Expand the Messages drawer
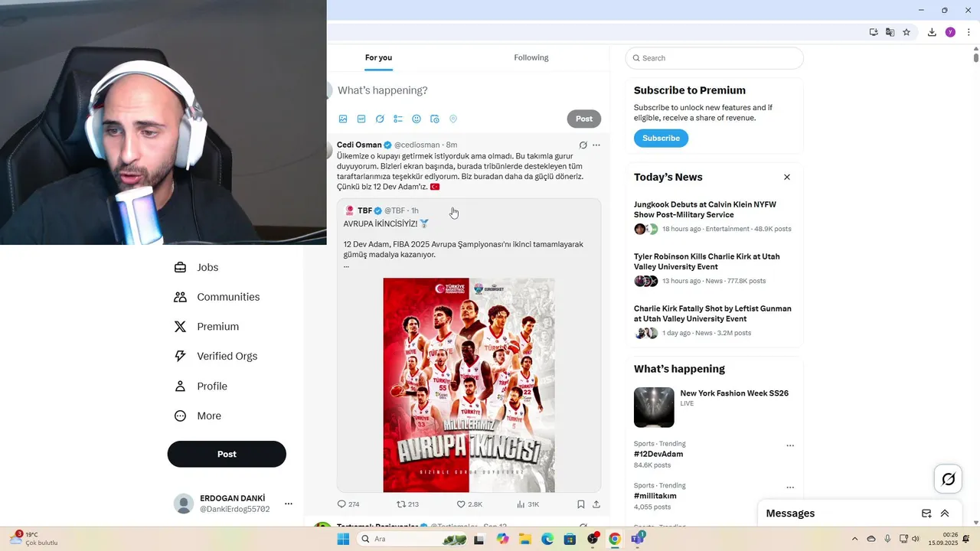The width and height of the screenshot is (980, 551). coord(945,514)
